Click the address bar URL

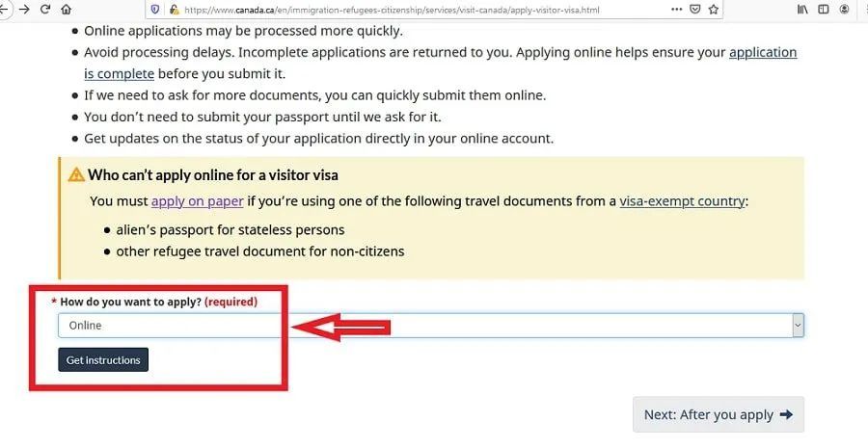[x=386, y=9]
